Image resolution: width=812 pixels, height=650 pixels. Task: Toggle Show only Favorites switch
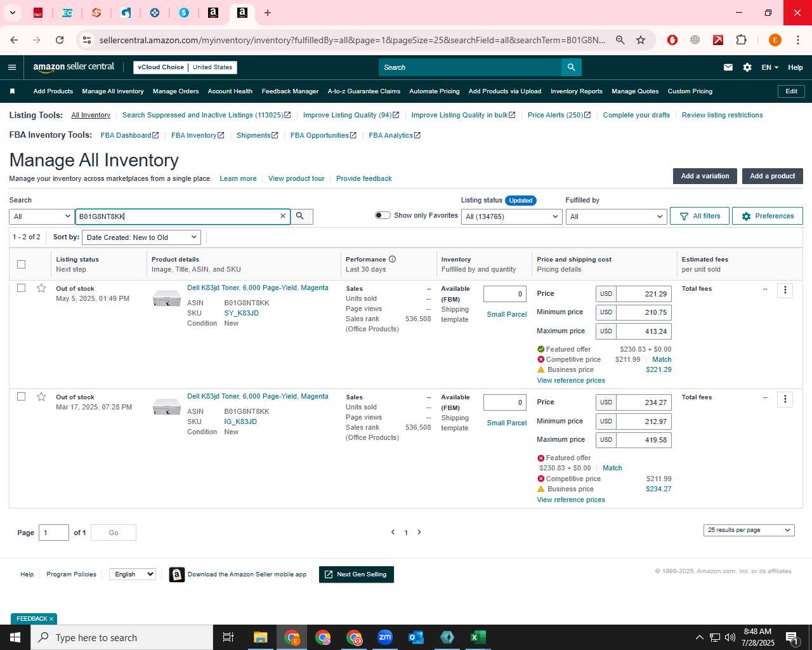point(383,215)
